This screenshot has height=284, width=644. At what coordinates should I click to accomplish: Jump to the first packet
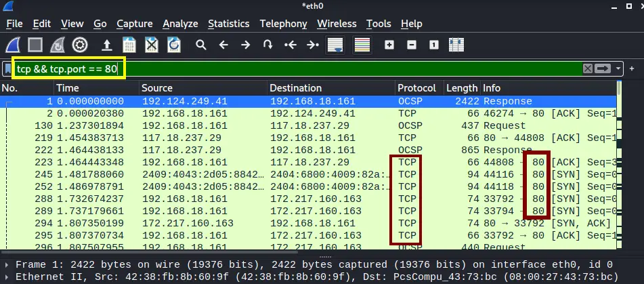click(291, 45)
